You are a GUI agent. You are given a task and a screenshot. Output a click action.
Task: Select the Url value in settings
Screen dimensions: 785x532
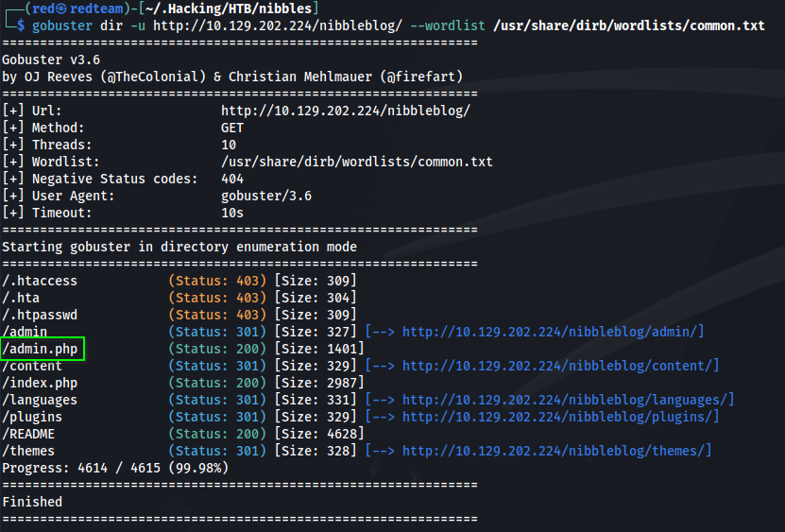346,111
